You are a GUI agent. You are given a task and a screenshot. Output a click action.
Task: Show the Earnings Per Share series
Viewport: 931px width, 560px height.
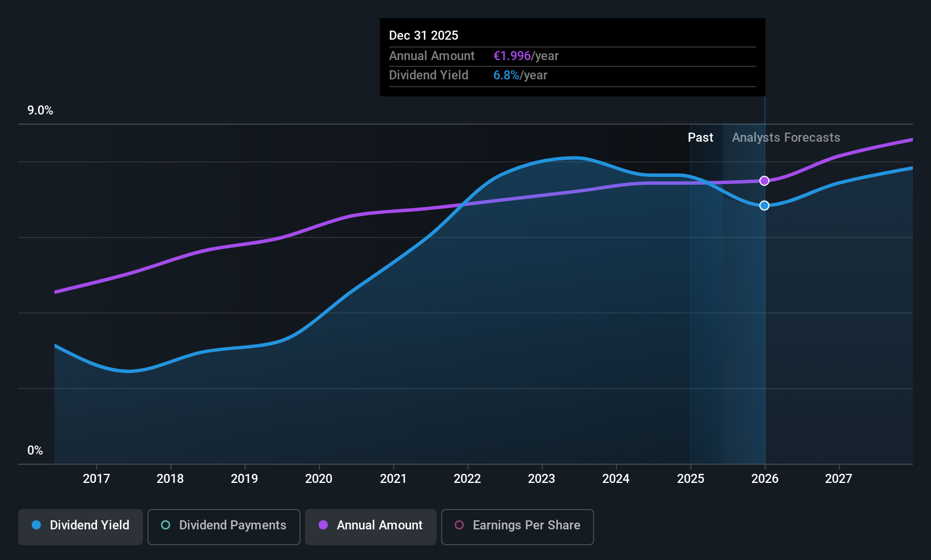coord(518,527)
